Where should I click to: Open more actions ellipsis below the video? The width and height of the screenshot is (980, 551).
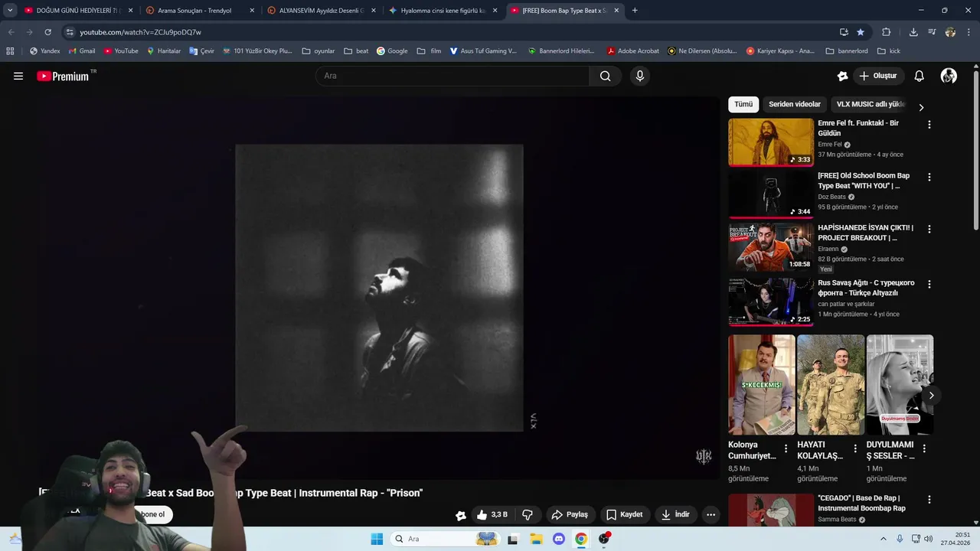tap(710, 515)
